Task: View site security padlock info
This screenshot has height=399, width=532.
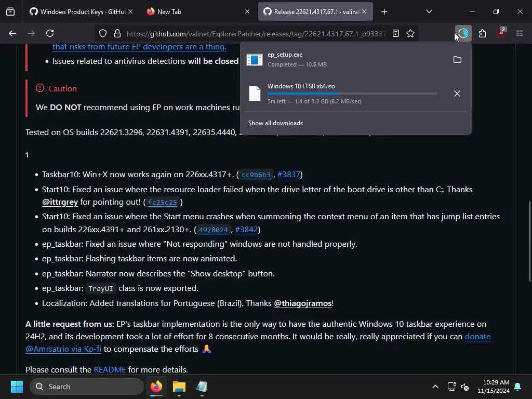Action: [x=117, y=33]
